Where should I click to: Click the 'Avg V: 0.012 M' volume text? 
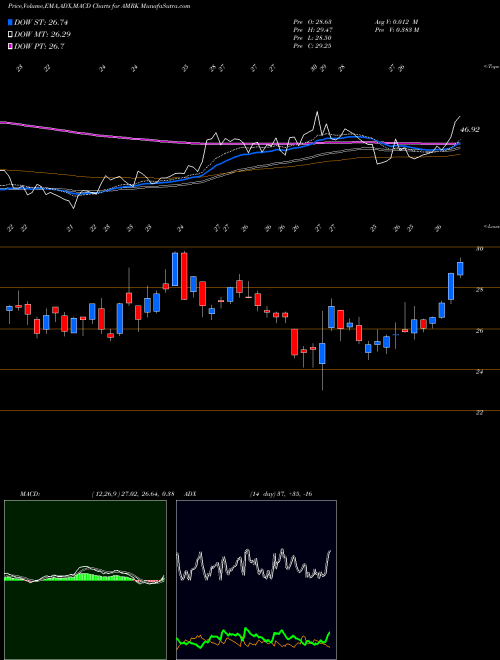396,21
